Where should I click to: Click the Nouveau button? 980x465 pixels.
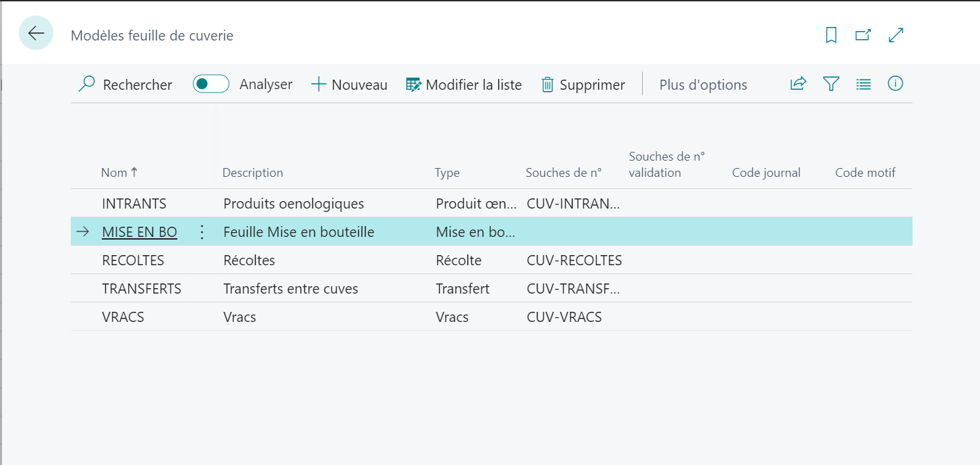(x=349, y=85)
